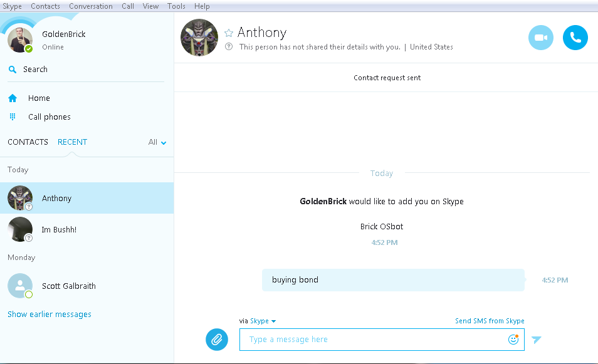Start a video call with Anthony
This screenshot has height=364, width=598.
pos(541,38)
